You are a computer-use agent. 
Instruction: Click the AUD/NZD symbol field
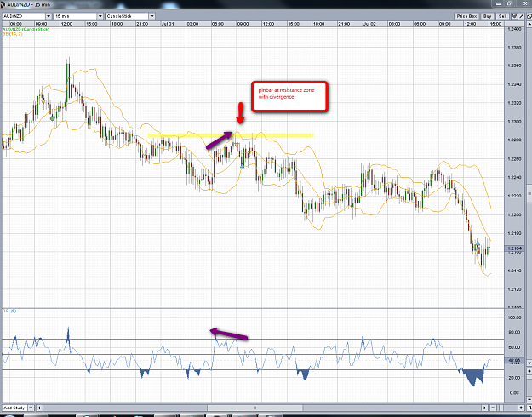24,16
